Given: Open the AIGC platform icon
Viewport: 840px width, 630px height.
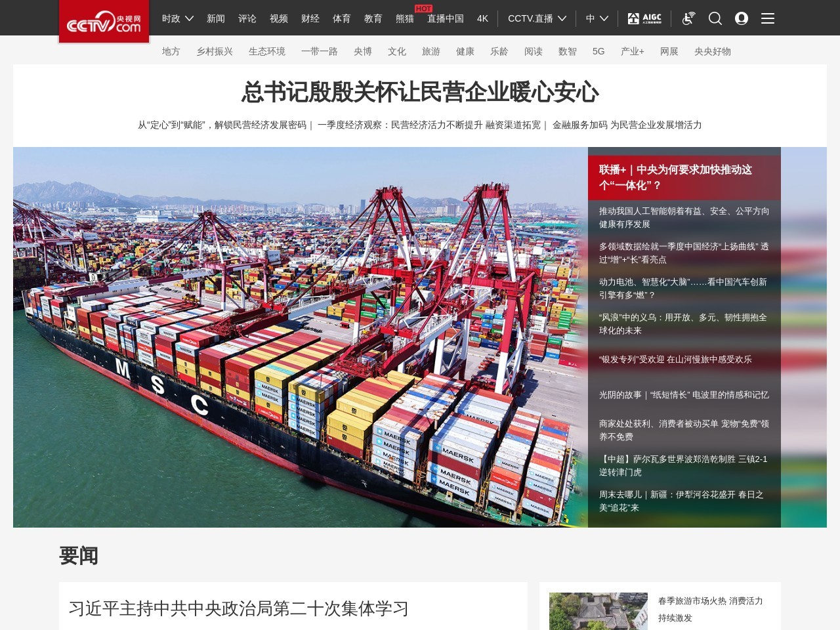Looking at the screenshot, I should click(644, 18).
